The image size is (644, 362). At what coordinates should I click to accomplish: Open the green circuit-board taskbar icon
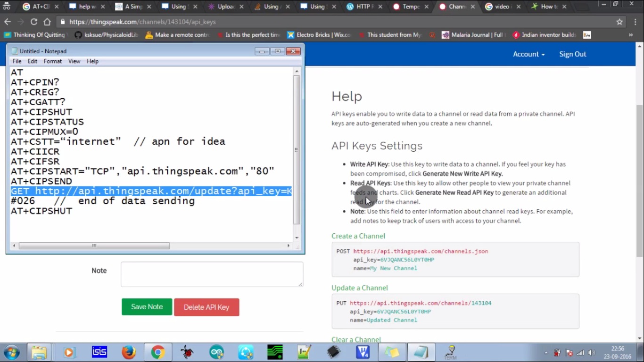(275, 352)
